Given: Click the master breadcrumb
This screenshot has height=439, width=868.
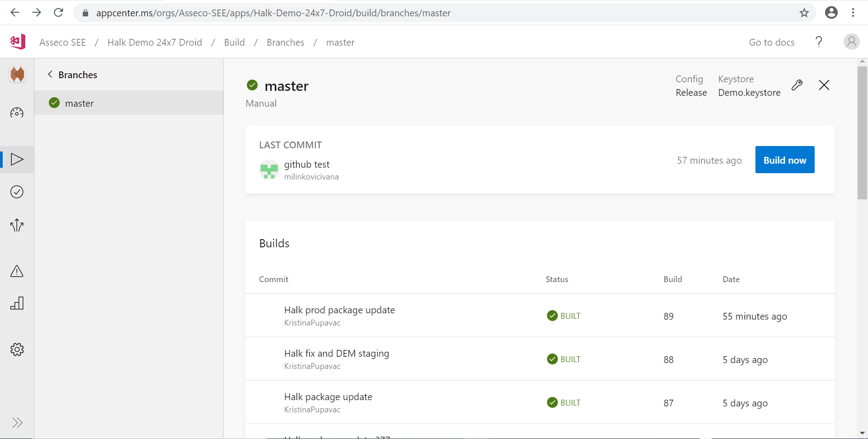Looking at the screenshot, I should [x=340, y=42].
